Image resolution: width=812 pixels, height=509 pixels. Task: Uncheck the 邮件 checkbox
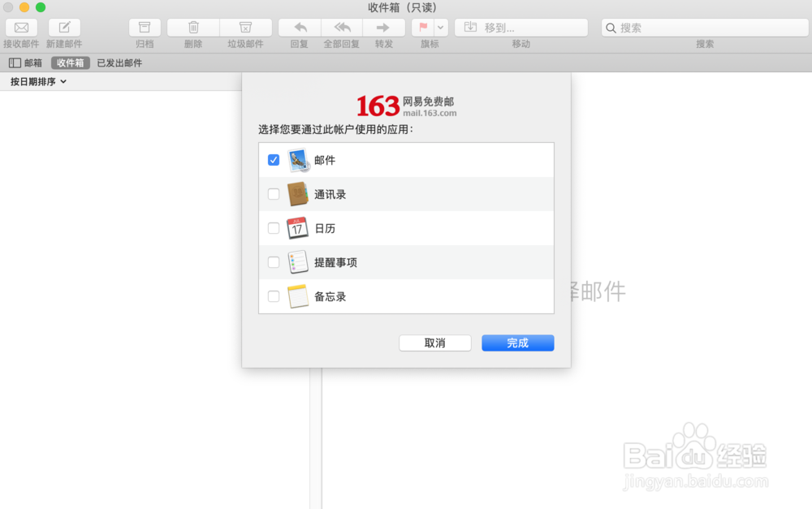(x=274, y=160)
